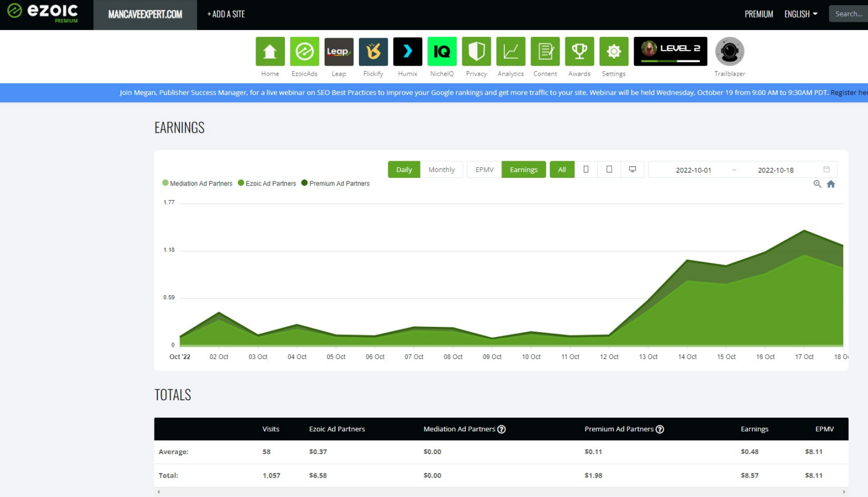Click the 02 Oct axis label

(219, 357)
